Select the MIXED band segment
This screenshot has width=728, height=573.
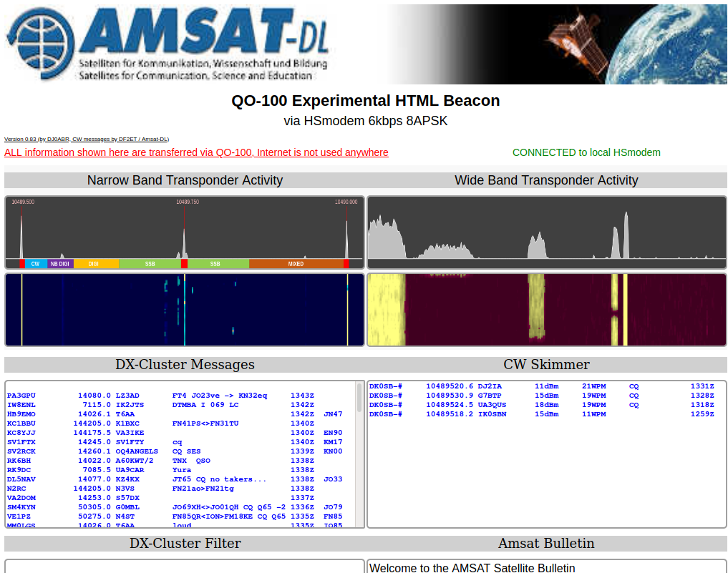pyautogui.click(x=297, y=264)
